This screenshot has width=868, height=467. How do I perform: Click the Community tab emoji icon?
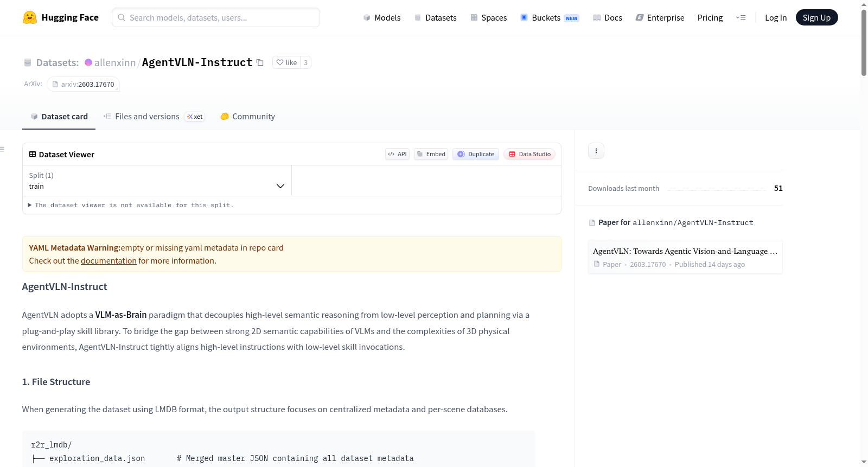(x=225, y=116)
